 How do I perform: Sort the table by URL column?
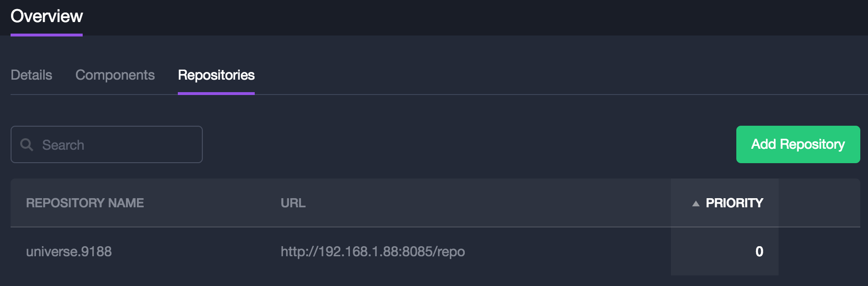click(293, 203)
